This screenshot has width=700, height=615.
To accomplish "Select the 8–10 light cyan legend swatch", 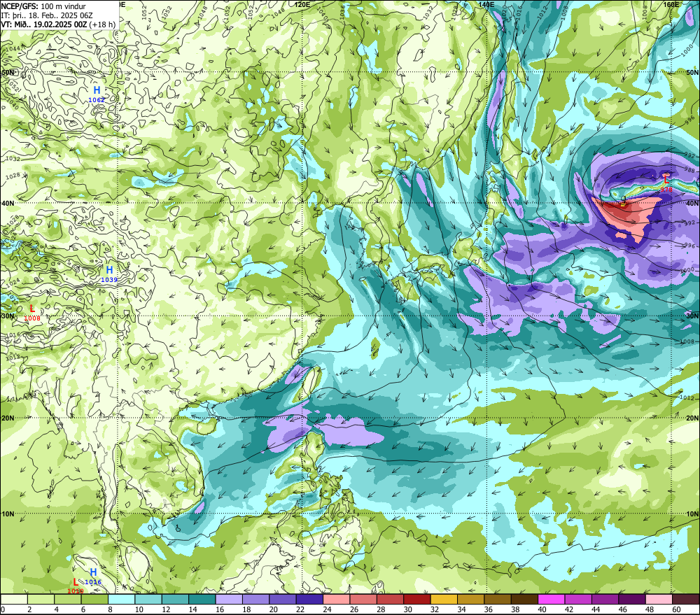I will [122, 599].
